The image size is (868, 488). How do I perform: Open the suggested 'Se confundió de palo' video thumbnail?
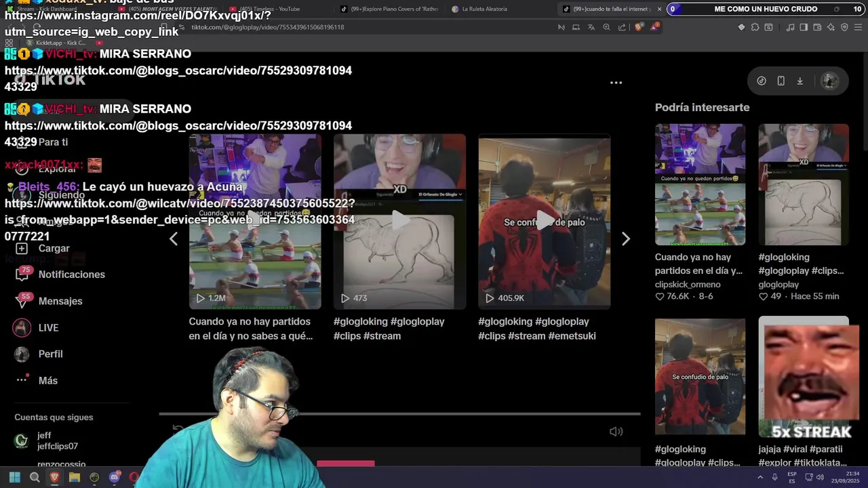(700, 377)
